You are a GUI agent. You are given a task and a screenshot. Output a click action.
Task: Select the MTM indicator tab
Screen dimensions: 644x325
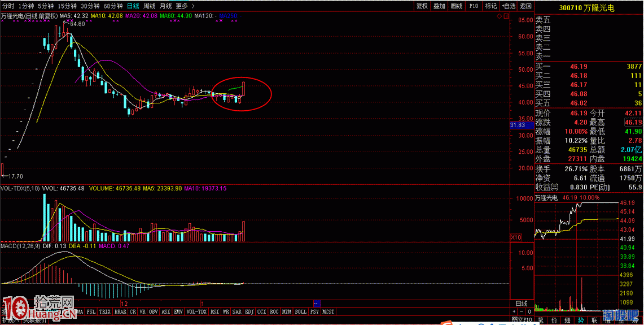pos(287,311)
